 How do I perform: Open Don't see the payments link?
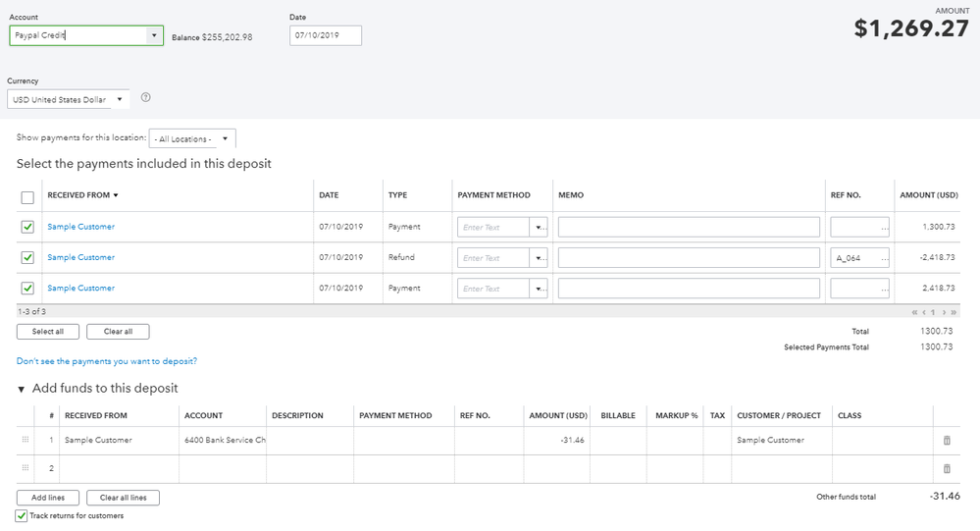click(107, 361)
